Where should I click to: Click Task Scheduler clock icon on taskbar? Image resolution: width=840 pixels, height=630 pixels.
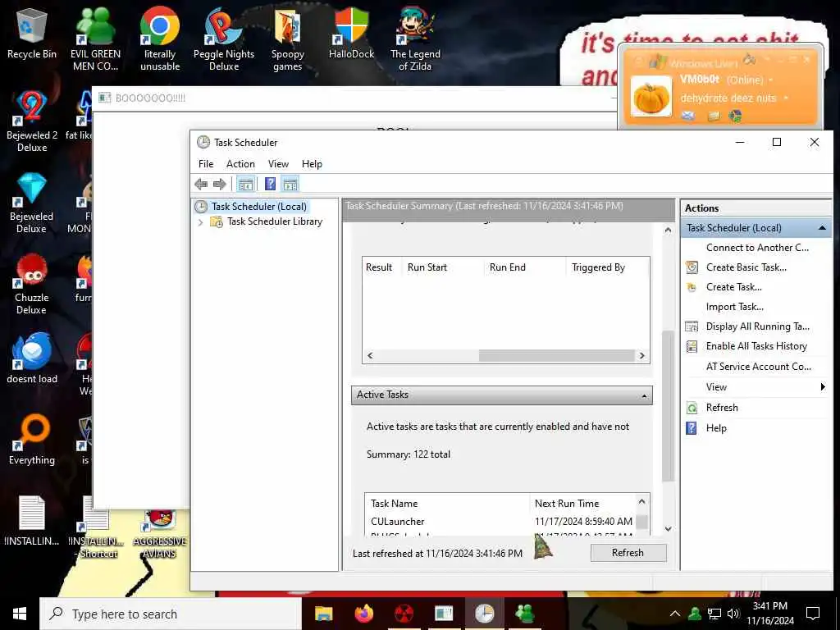[x=484, y=614]
